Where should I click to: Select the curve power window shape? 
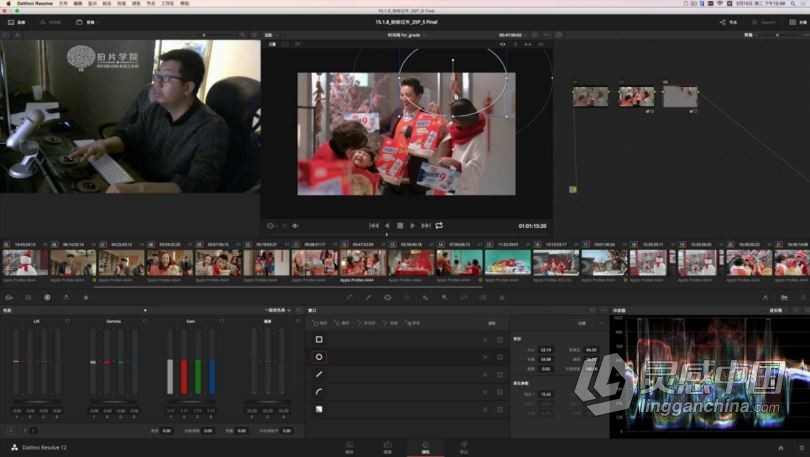click(x=319, y=392)
